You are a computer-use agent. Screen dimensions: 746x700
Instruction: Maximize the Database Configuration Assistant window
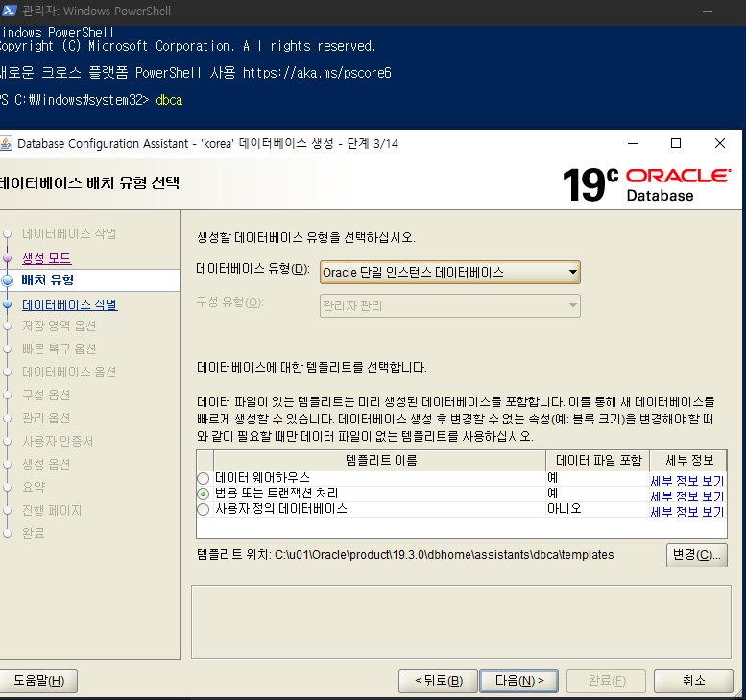(676, 143)
